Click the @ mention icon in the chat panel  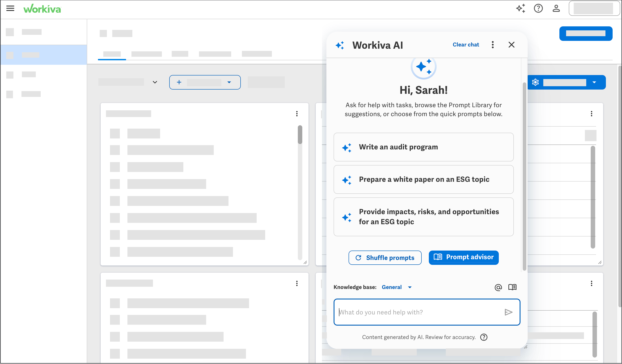click(x=498, y=287)
